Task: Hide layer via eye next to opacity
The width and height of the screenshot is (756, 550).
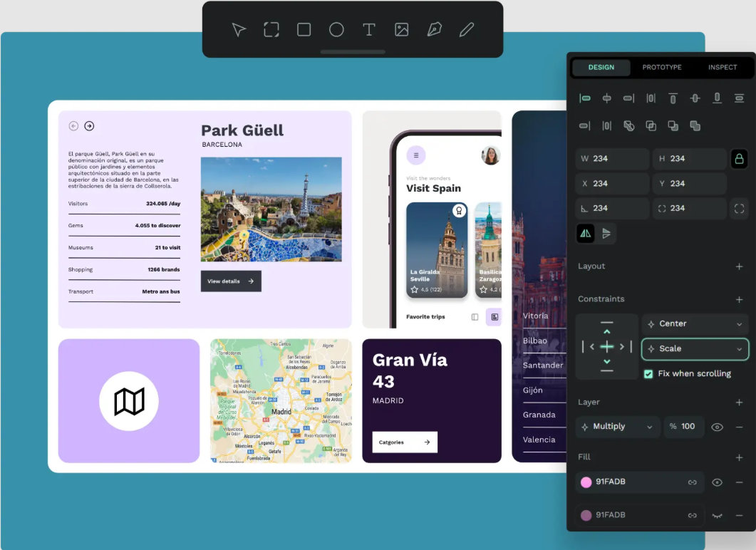Action: (717, 427)
